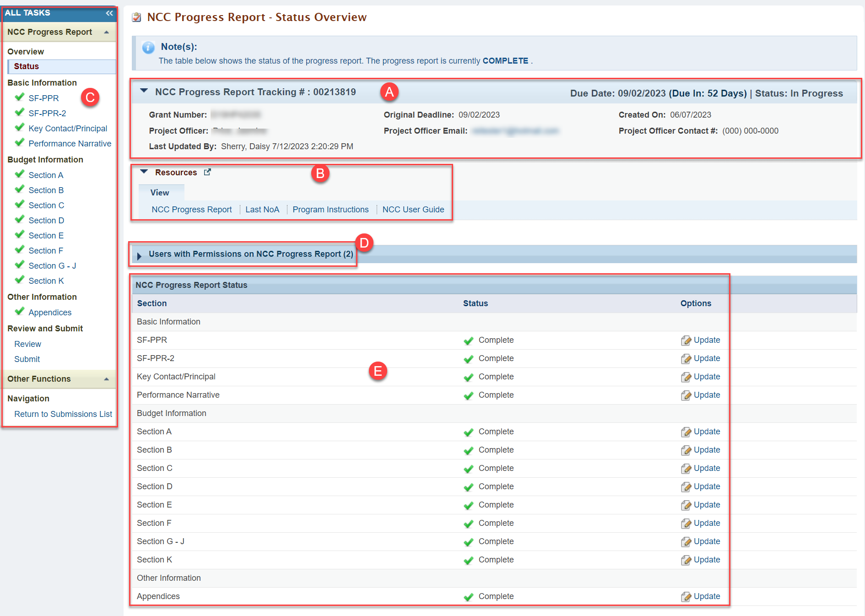This screenshot has width=865, height=616.
Task: Open SF-PPR link in sidebar
Action: pyautogui.click(x=43, y=98)
